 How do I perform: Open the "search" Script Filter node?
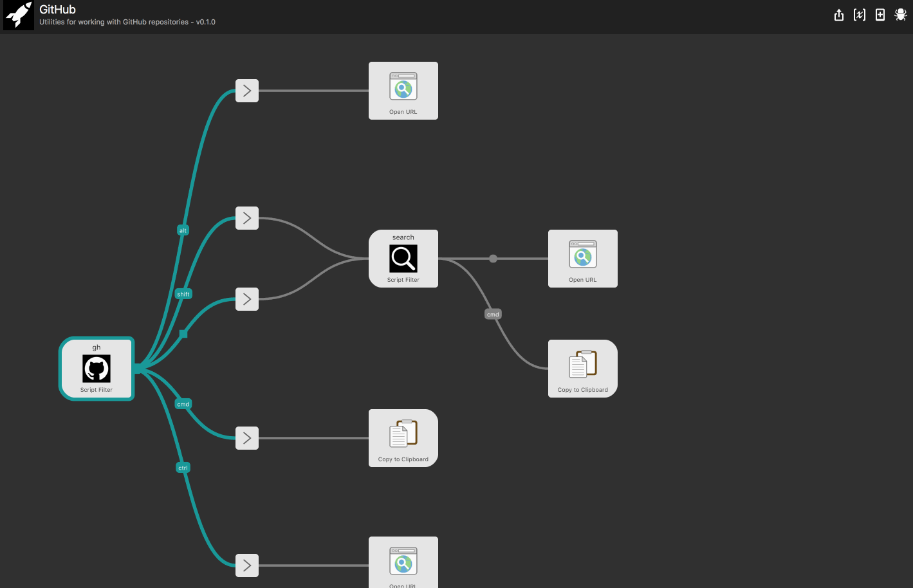[x=403, y=258]
